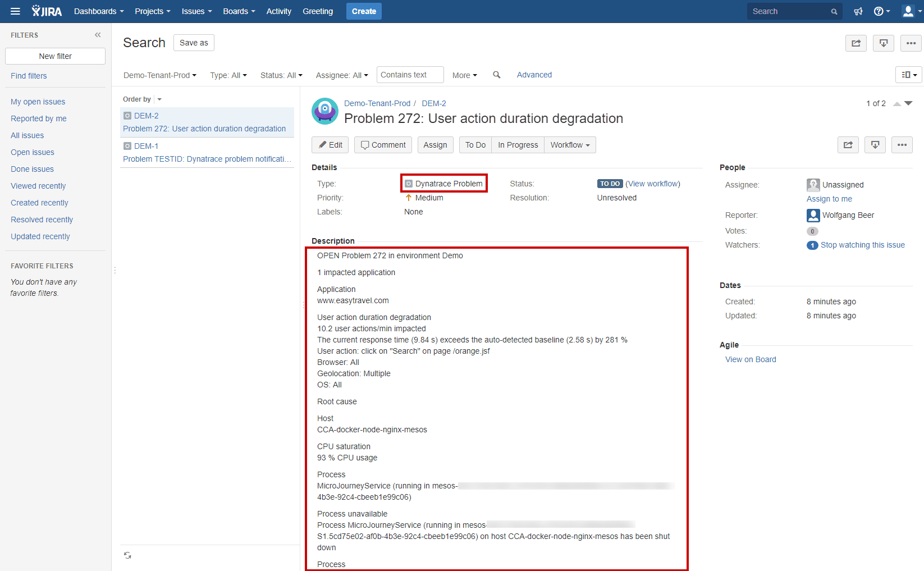924x571 pixels.
Task: Click the Create button
Action: (x=364, y=11)
